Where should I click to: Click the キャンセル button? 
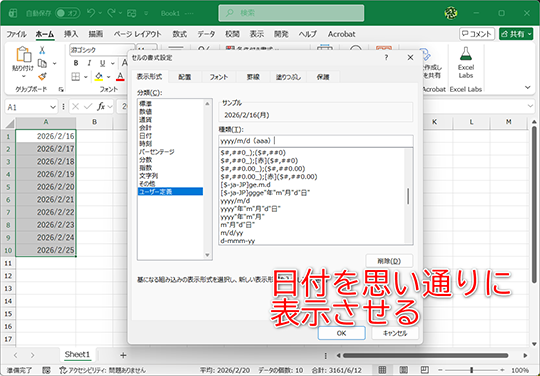click(x=395, y=333)
